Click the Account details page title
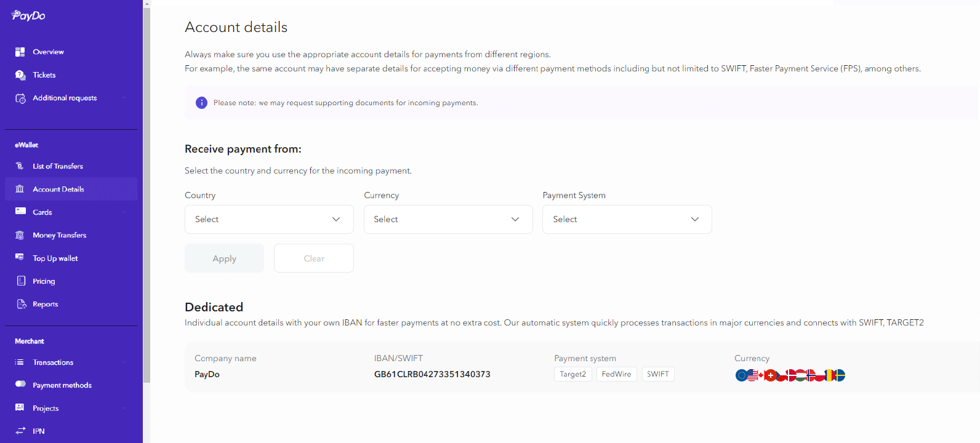980x443 pixels. coord(236,27)
